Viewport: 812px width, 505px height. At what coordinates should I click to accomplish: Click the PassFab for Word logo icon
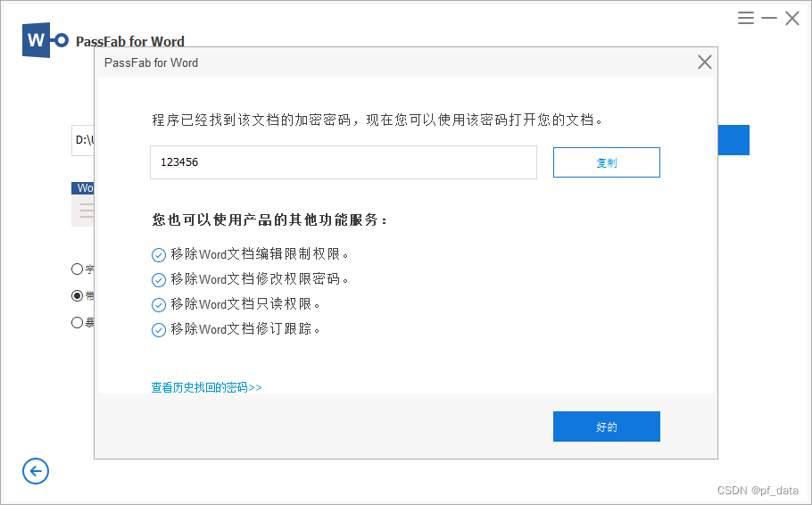click(45, 40)
